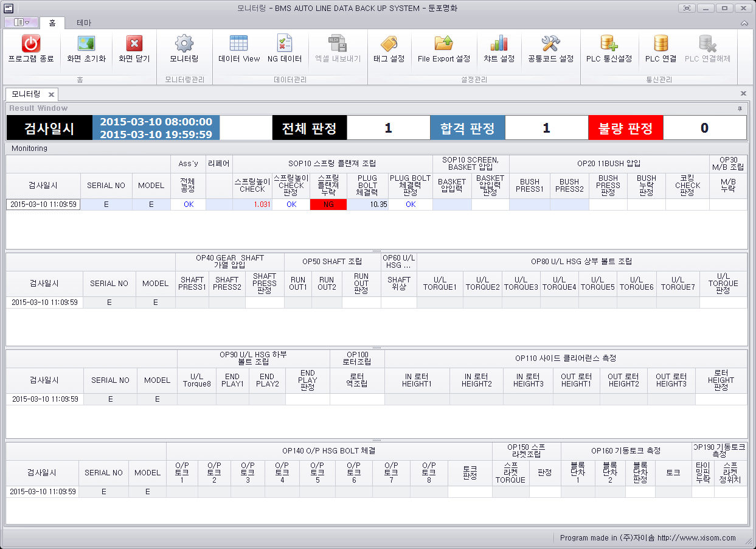This screenshot has width=756, height=549.
Task: Switch to the 테마 ribbon tab
Action: click(84, 23)
